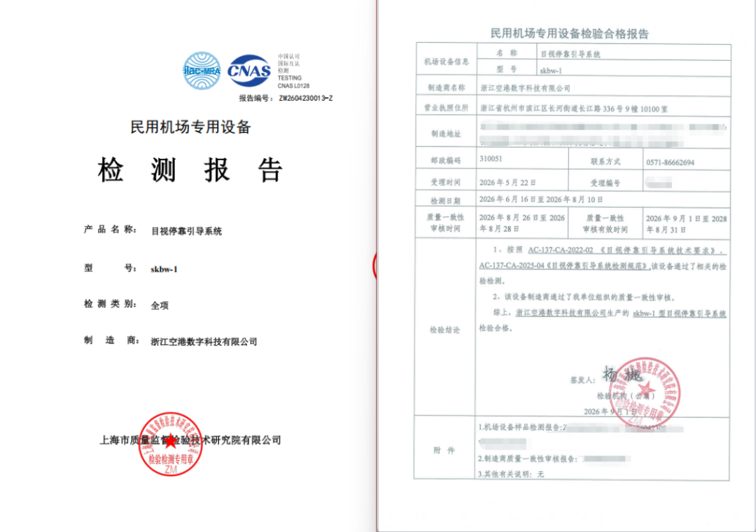Click the table cell 附件
This screenshot has width=756, height=532.
pyautogui.click(x=444, y=450)
